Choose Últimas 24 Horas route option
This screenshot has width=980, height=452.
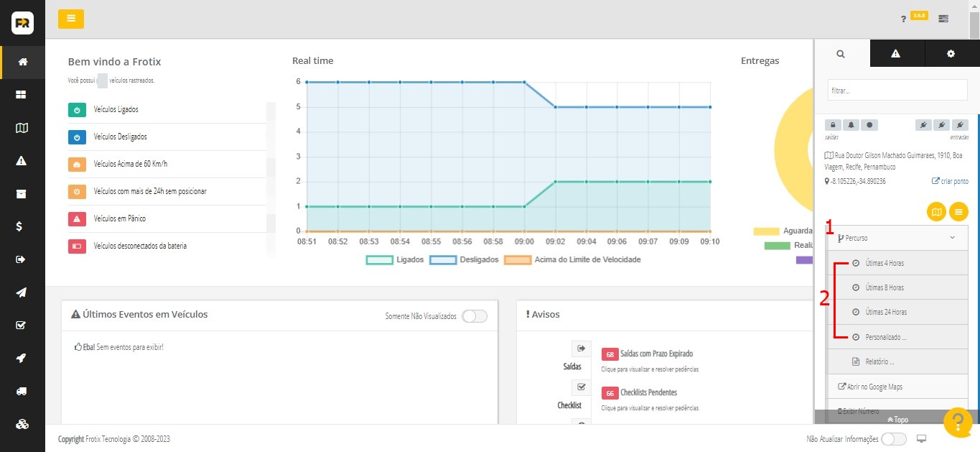pos(885,313)
